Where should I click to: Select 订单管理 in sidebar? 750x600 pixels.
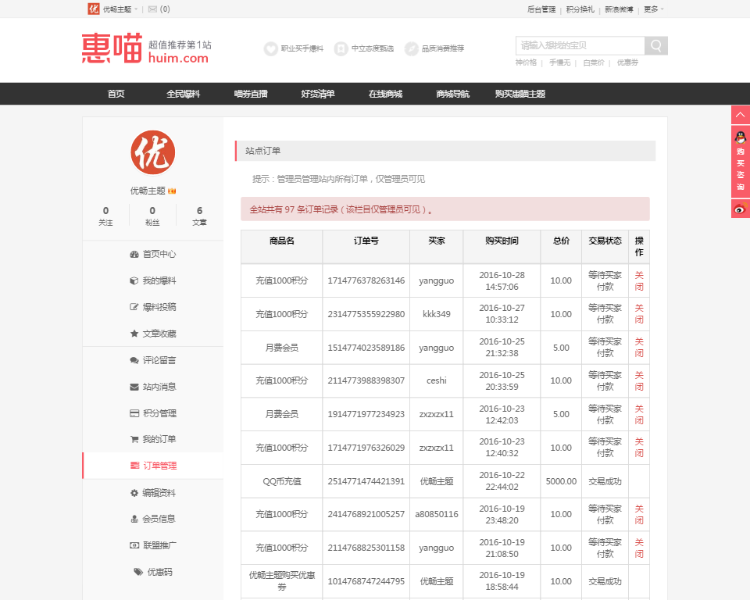click(153, 466)
